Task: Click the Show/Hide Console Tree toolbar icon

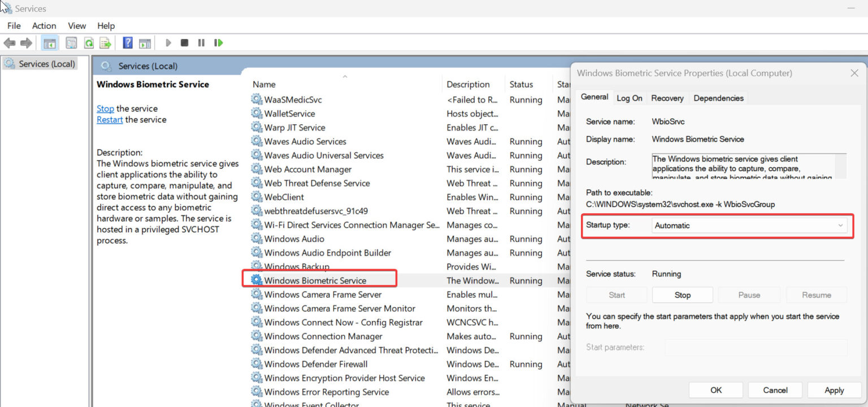Action: [49, 42]
